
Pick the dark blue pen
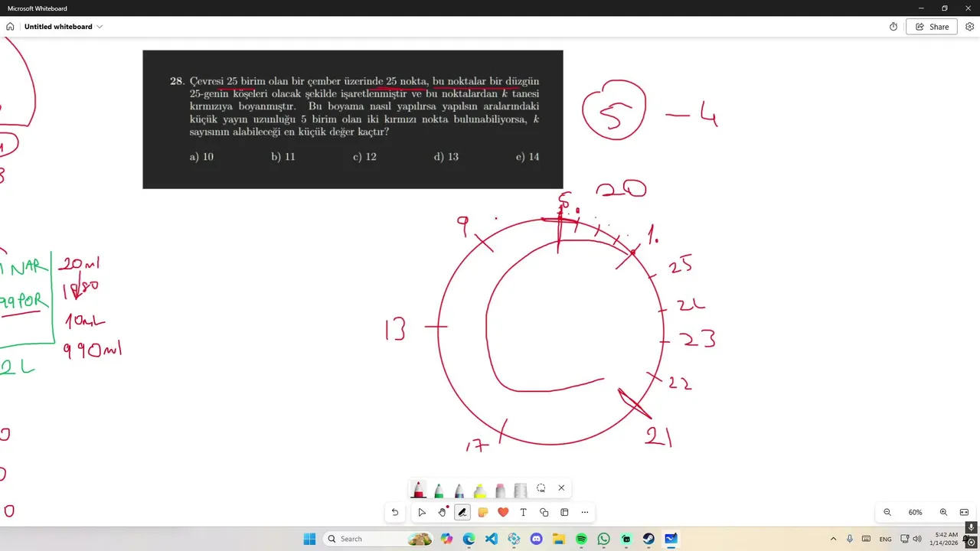tap(459, 489)
